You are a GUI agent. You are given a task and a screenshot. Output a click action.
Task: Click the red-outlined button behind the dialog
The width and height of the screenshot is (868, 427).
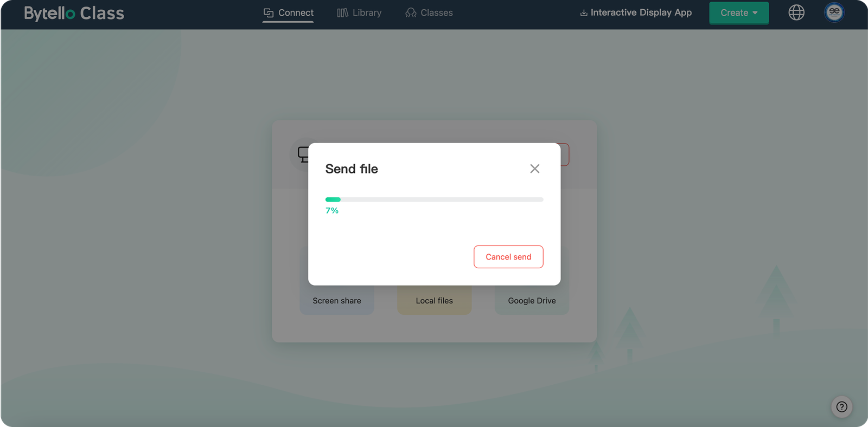565,154
